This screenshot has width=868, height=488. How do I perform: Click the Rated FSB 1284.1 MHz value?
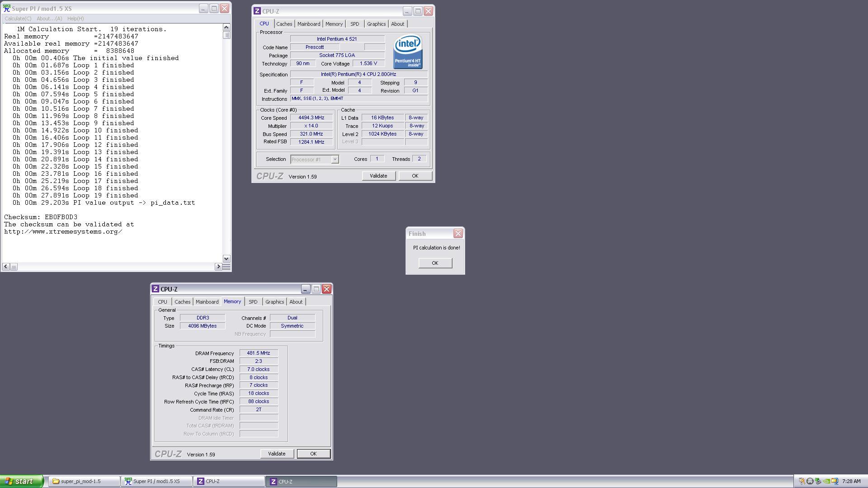311,142
